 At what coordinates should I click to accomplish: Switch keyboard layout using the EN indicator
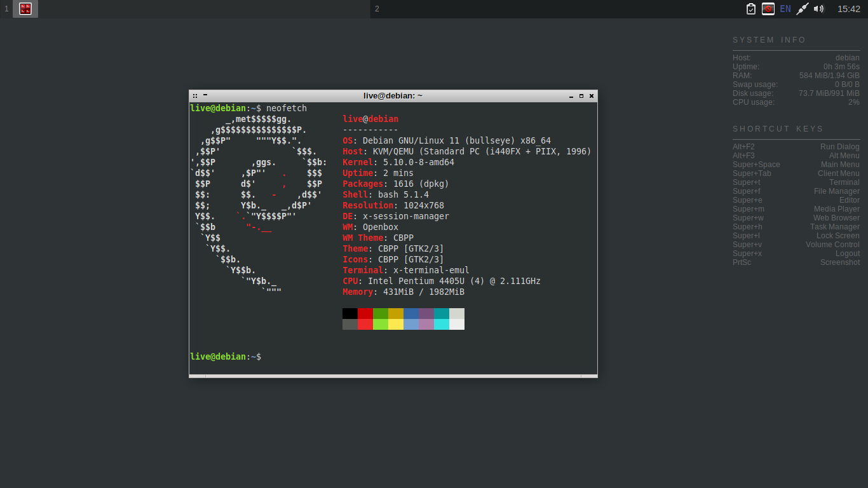point(785,9)
